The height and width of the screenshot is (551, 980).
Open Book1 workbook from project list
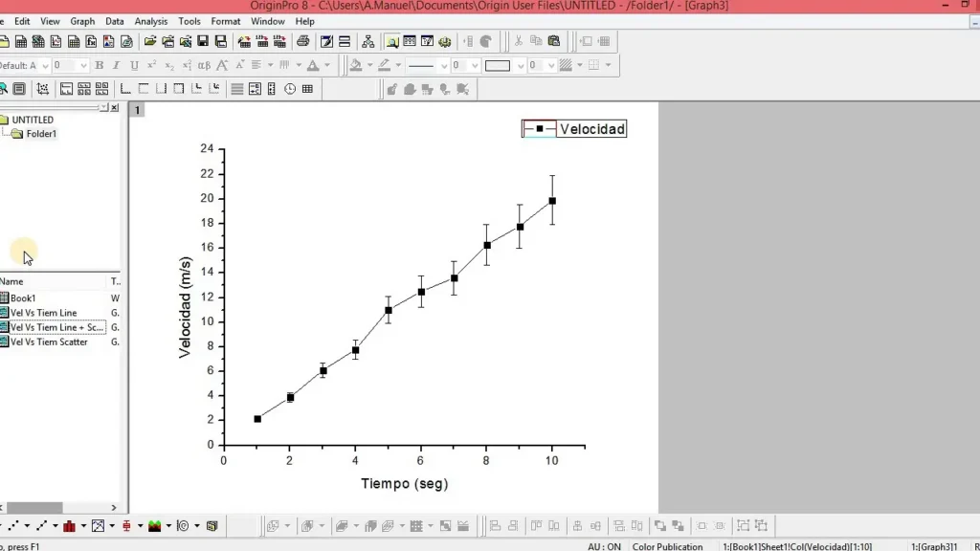coord(23,298)
